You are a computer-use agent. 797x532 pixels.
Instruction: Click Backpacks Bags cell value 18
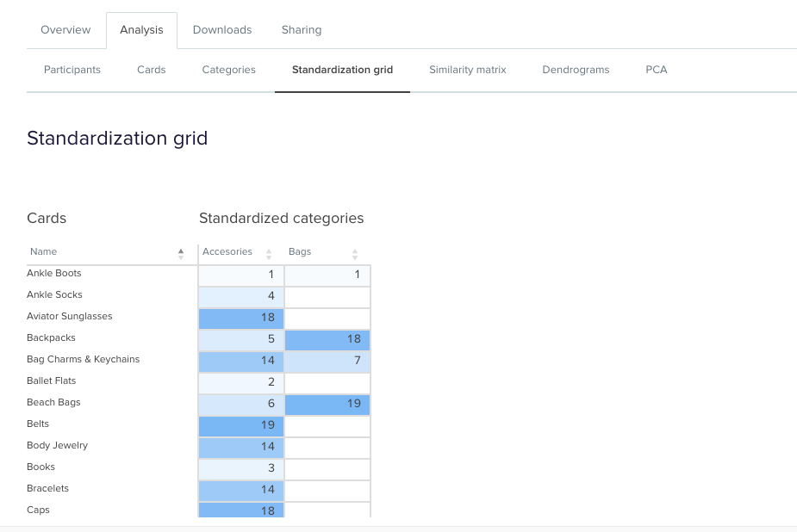327,340
